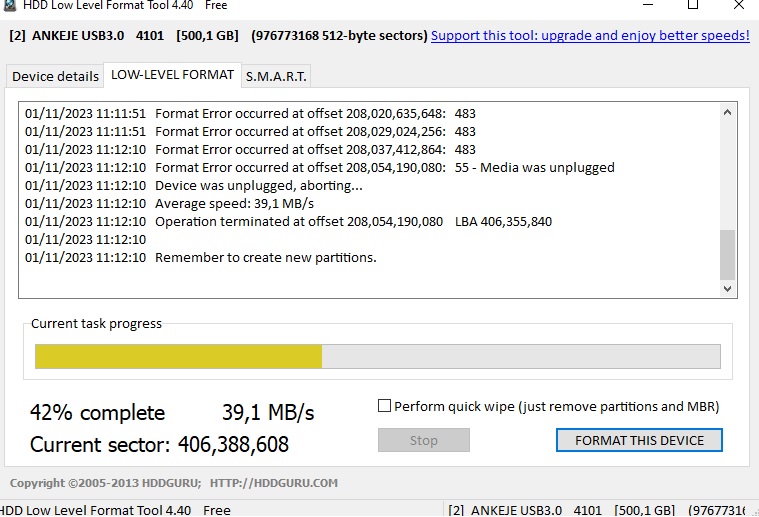Select the 'Device was unplugged, aborting' log entry
The height and width of the screenshot is (517, 759).
[259, 186]
